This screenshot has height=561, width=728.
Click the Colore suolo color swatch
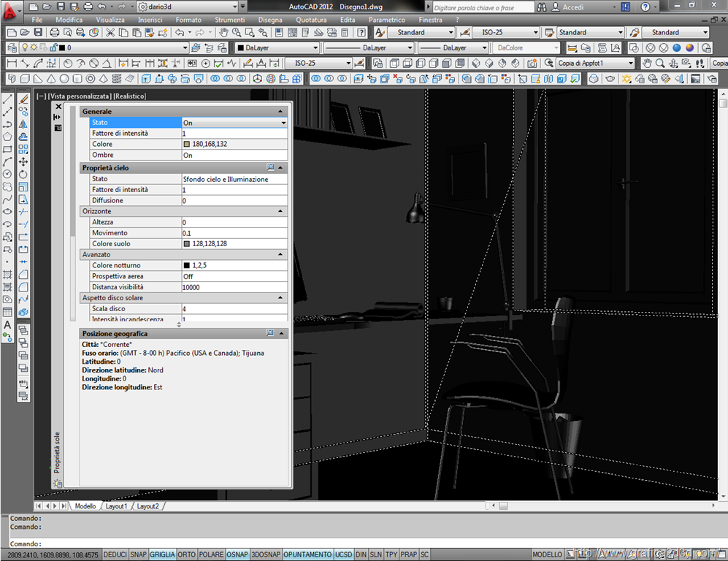point(187,244)
